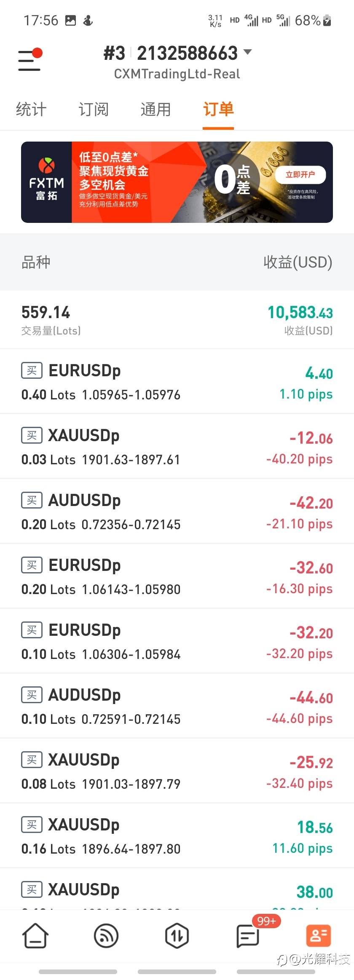354x980 pixels.
Task: Select the AUDUSDp 0.10 Lots order row
Action: pyautogui.click(x=177, y=706)
